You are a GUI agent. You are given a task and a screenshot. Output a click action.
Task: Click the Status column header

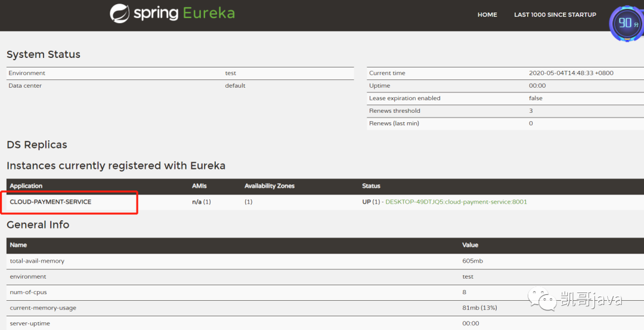click(371, 186)
